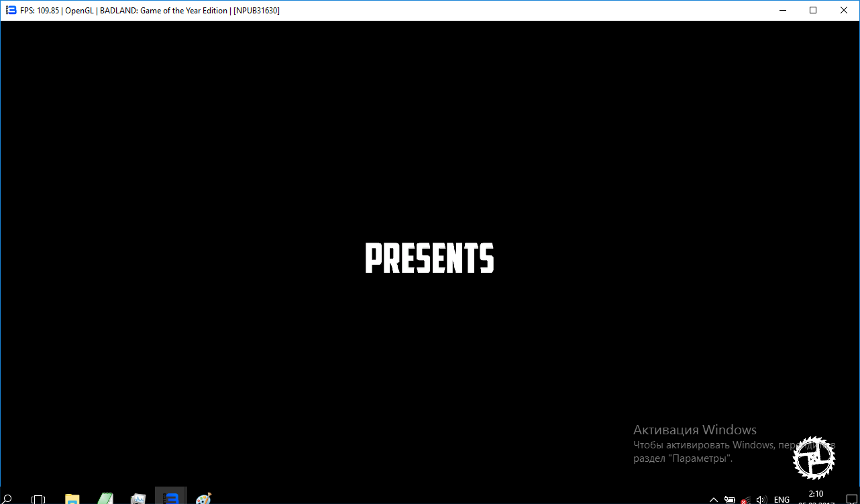
Task: Open the Paint app from the taskbar
Action: point(203,499)
